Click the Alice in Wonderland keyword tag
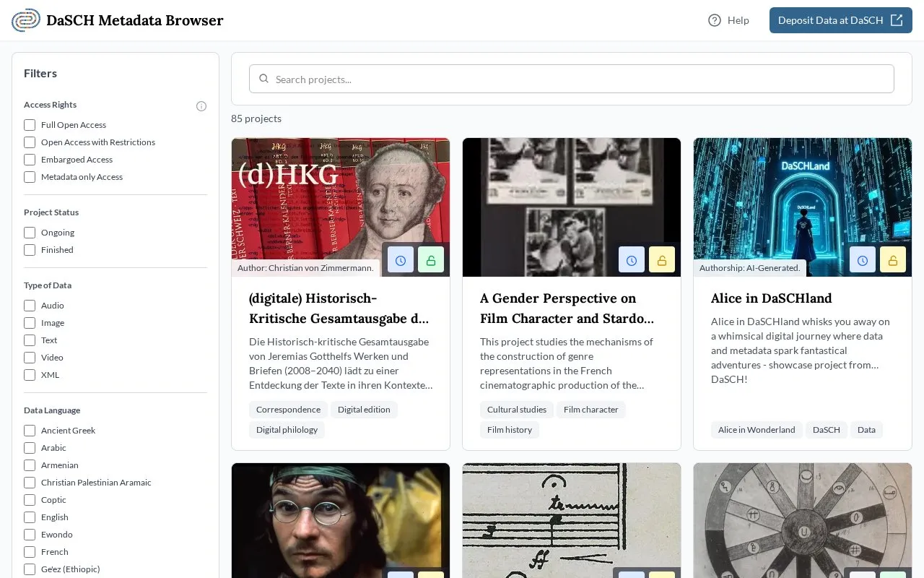924x578 pixels. point(757,430)
